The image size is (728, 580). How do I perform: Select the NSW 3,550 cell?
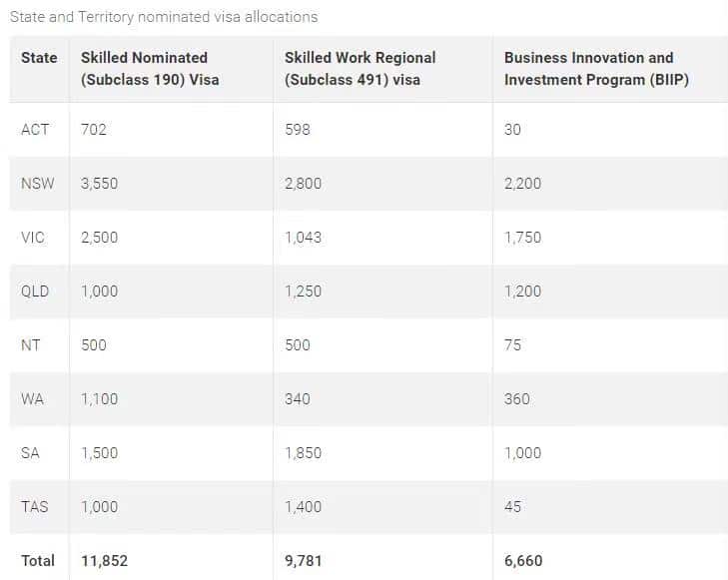coord(99,184)
